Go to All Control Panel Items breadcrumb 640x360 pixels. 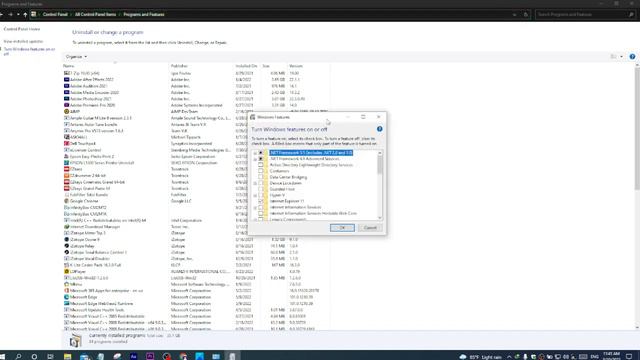(96, 14)
